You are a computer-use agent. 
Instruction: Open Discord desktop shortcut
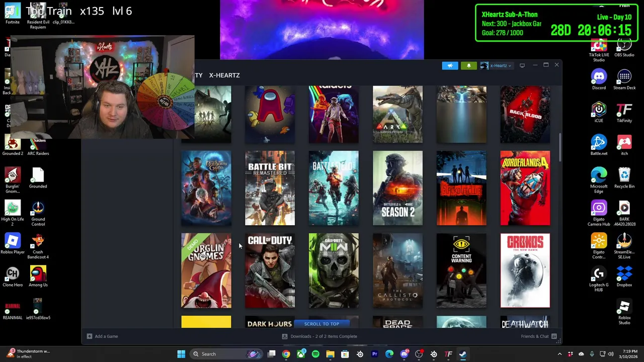(599, 79)
